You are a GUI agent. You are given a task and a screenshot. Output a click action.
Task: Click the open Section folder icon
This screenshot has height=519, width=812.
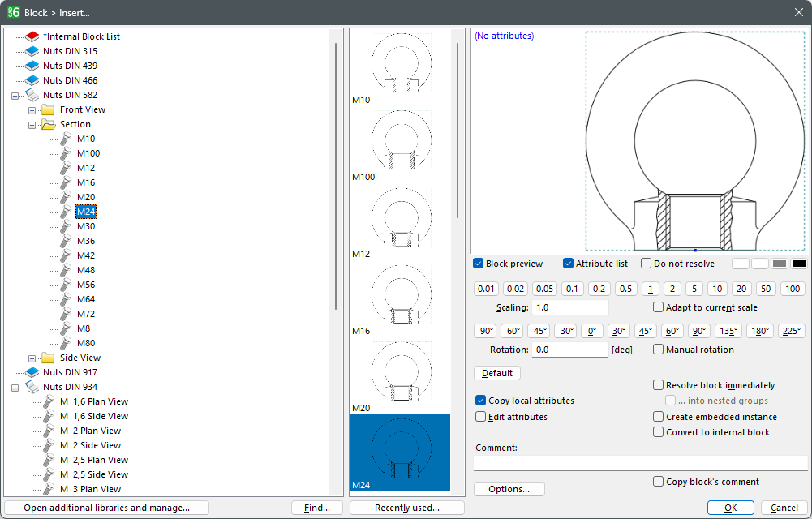[x=48, y=124]
